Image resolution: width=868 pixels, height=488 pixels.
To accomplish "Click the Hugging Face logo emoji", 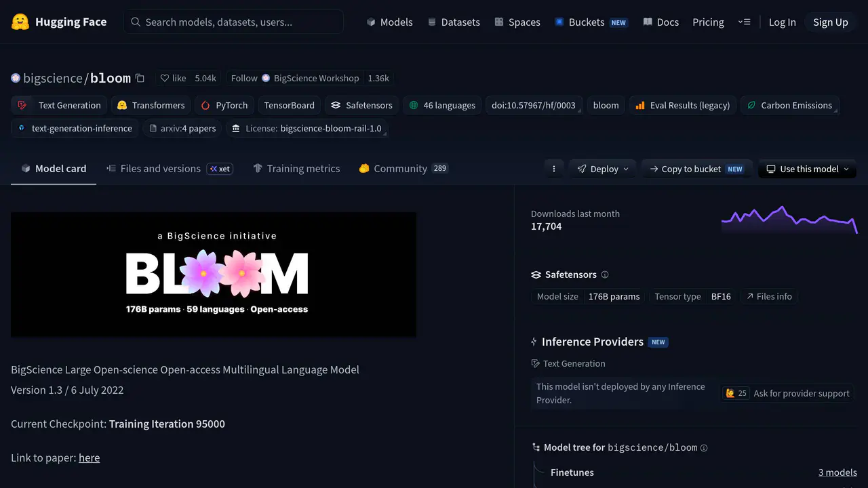I will coord(20,22).
